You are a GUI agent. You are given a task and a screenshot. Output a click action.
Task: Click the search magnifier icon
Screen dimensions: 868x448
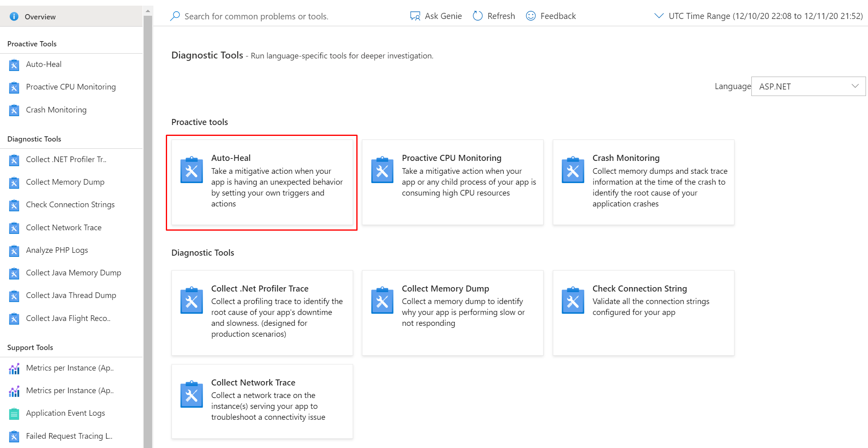pos(175,16)
